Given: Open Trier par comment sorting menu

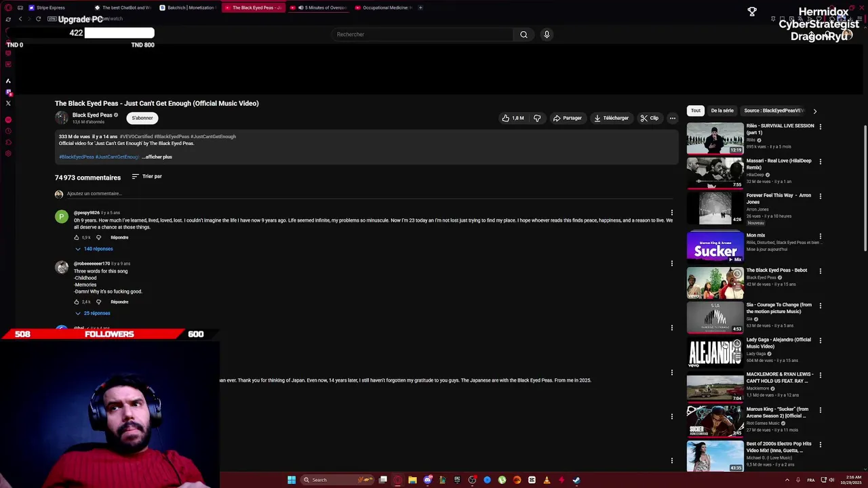Looking at the screenshot, I should tap(146, 176).
